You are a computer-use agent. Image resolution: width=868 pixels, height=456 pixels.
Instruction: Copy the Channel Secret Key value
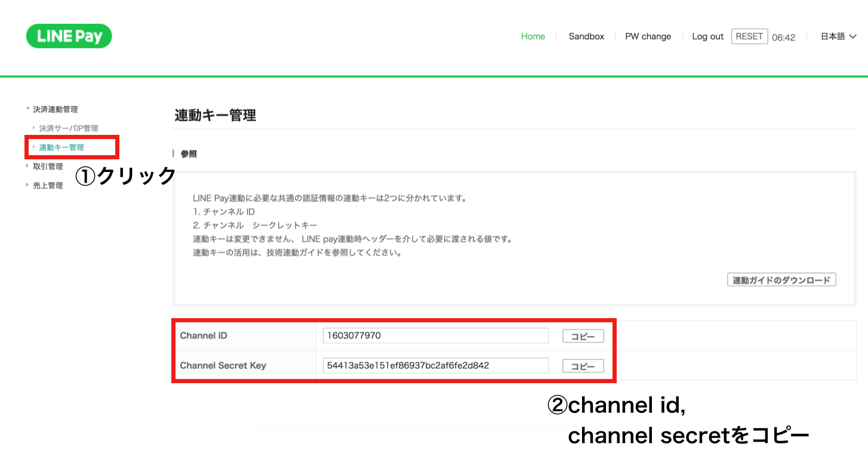582,365
